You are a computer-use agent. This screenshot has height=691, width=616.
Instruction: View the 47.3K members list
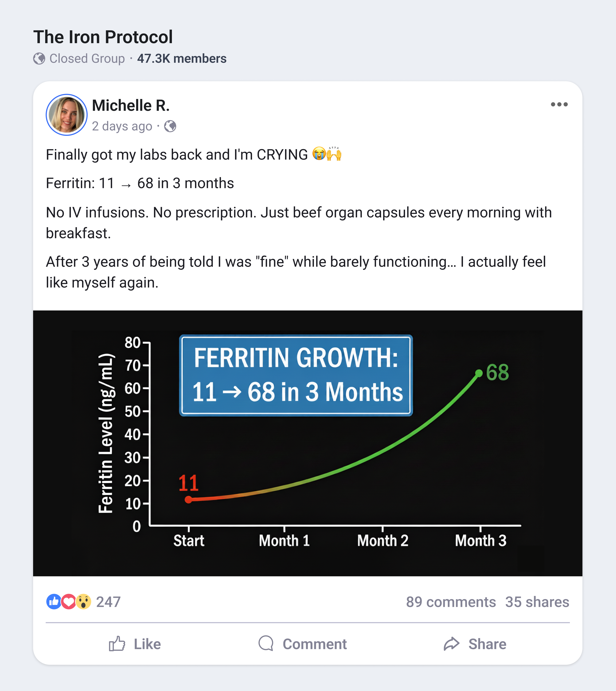tap(182, 59)
